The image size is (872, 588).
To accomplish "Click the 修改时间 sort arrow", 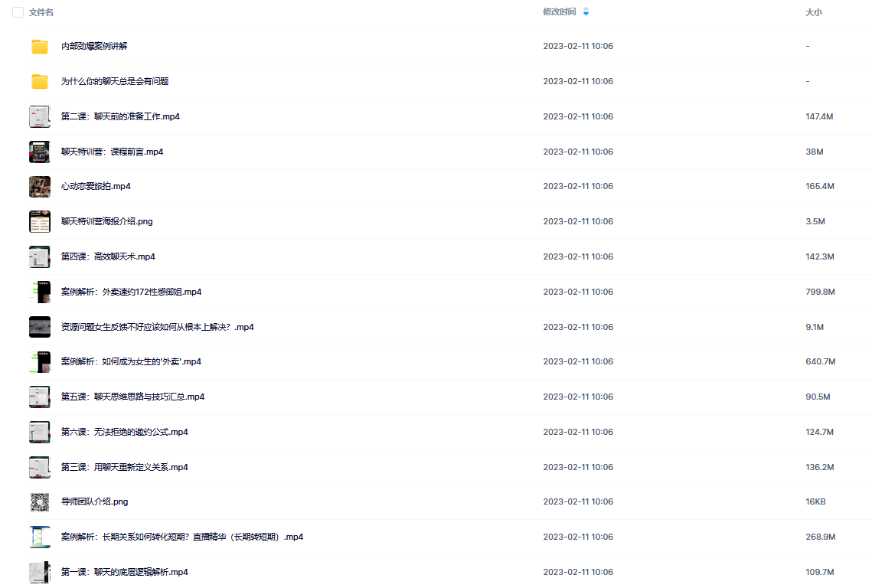I will tap(586, 11).
